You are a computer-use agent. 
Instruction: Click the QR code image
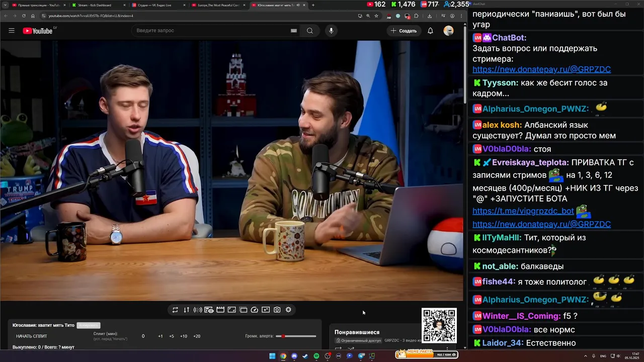(x=439, y=325)
